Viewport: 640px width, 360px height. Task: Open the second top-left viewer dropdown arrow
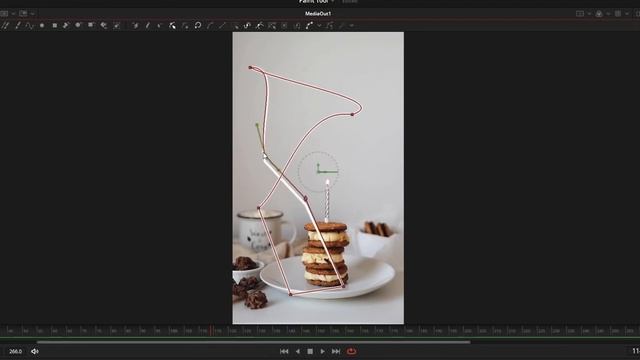tap(32, 13)
